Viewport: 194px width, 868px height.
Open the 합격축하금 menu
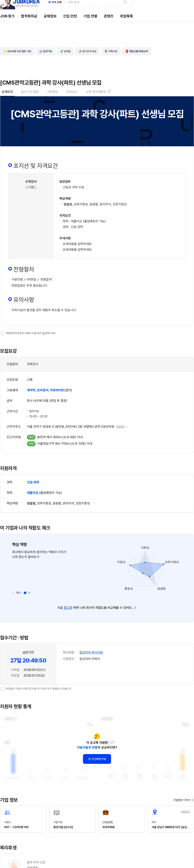(x=29, y=16)
